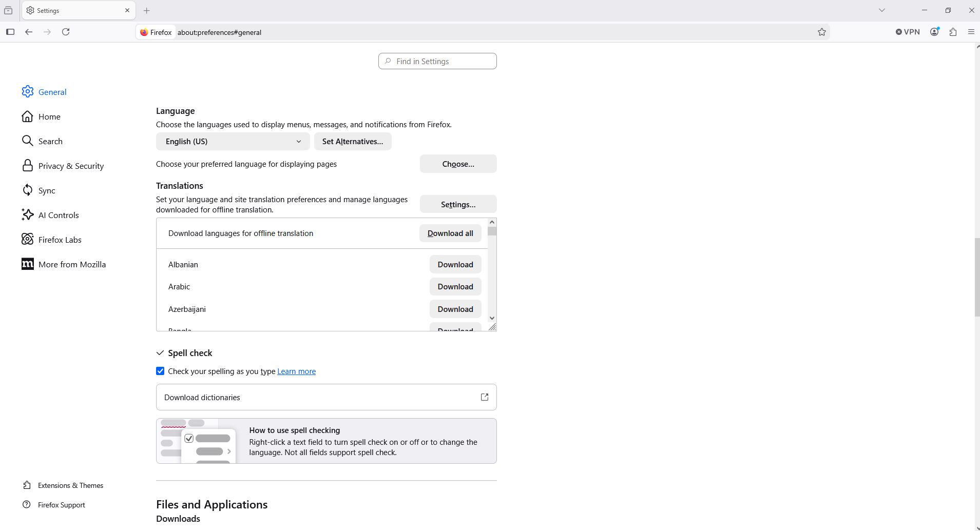
Task: Open the list all tabs dropdown arrow
Action: 881,10
